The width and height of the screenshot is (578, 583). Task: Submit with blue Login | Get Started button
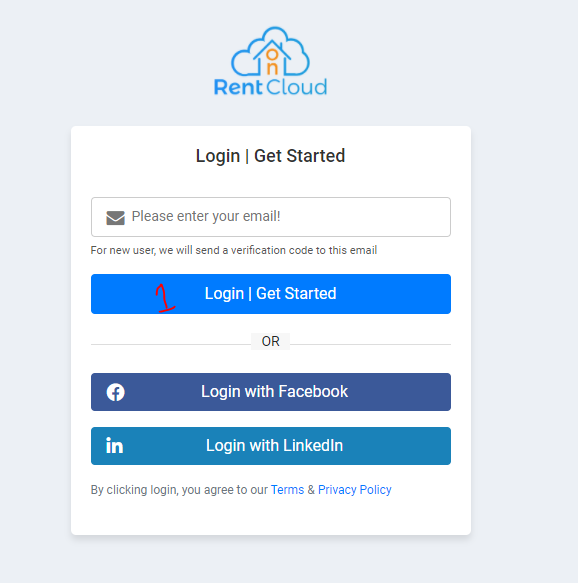point(271,294)
